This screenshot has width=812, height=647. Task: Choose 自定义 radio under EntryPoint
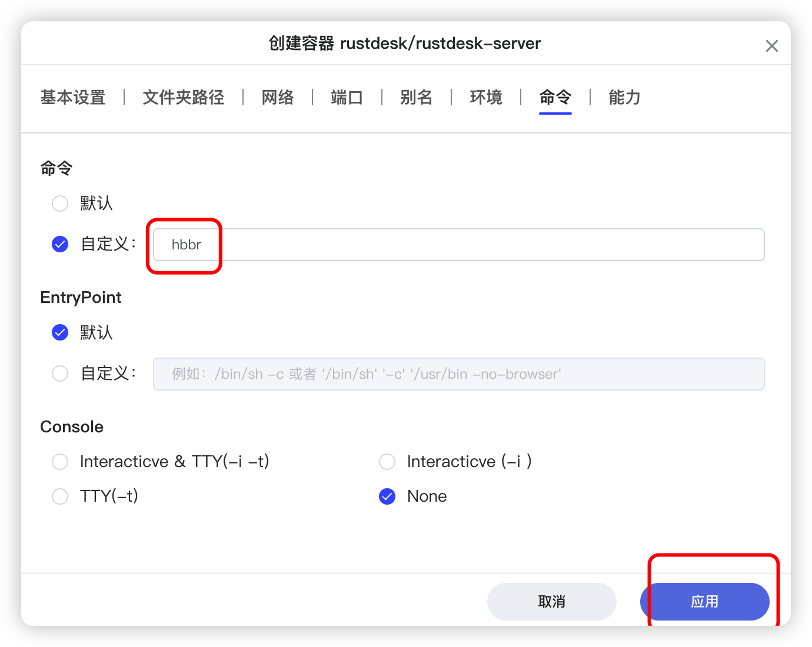click(60, 373)
